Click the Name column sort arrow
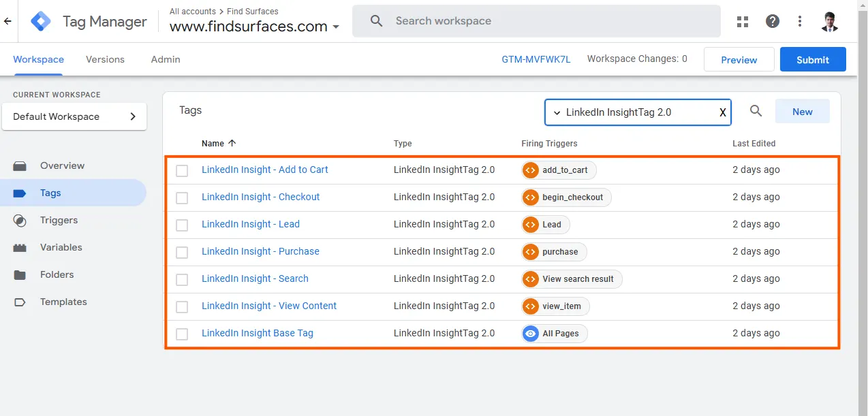 pos(232,143)
